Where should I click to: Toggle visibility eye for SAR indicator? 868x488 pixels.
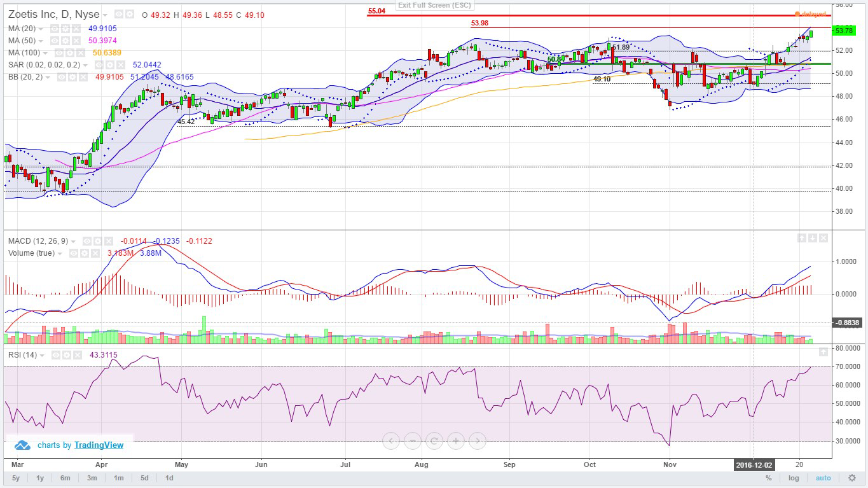99,65
